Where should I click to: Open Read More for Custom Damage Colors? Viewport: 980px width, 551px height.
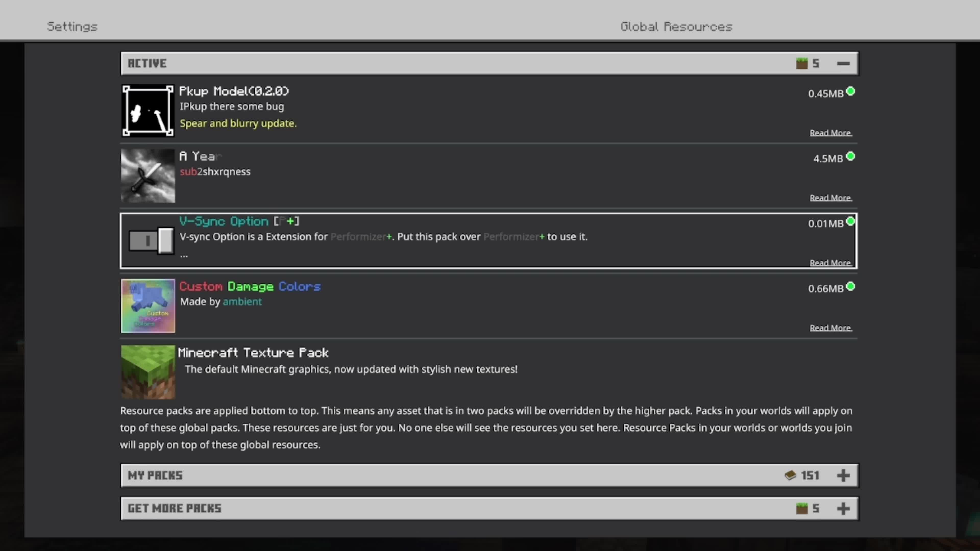830,328
